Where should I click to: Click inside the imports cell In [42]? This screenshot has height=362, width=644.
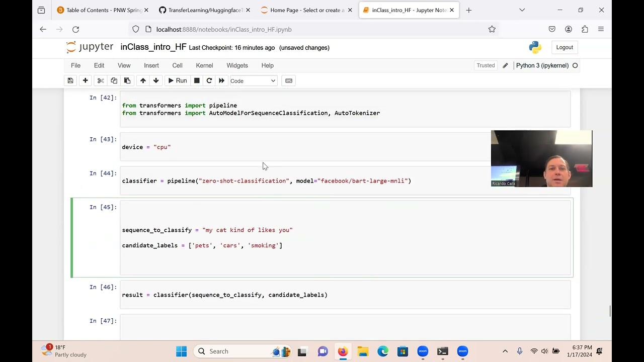coord(345,109)
